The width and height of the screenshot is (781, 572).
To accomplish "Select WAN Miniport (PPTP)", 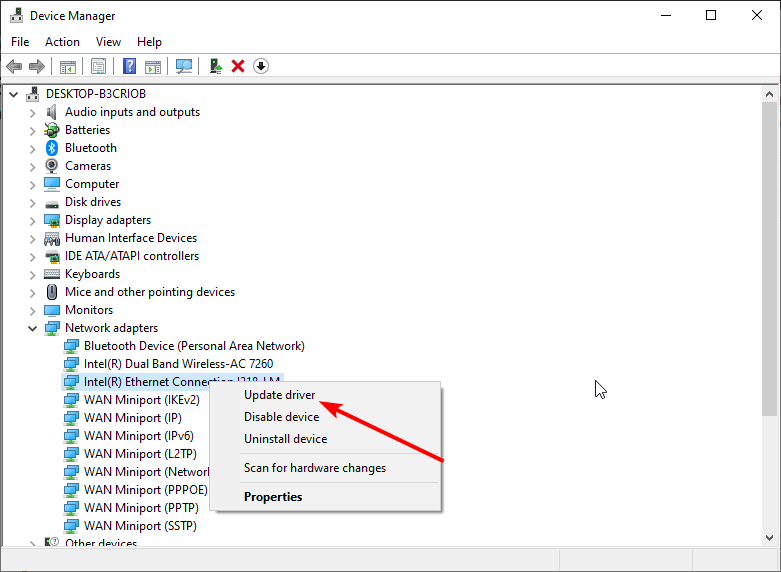I will [141, 508].
